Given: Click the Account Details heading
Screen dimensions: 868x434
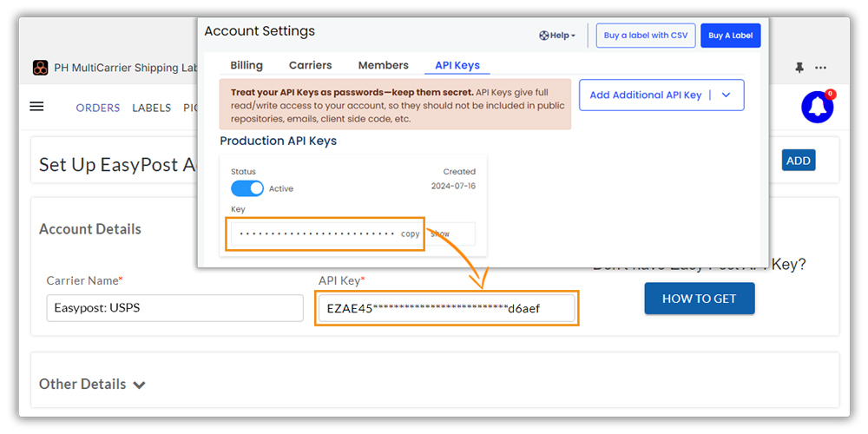Looking at the screenshot, I should 90,229.
